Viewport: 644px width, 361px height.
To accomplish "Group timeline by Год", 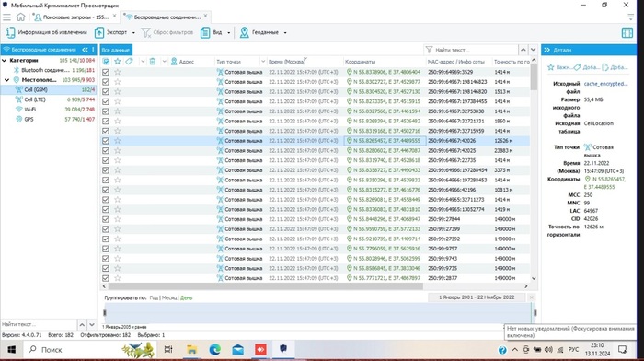I will coord(154,297).
